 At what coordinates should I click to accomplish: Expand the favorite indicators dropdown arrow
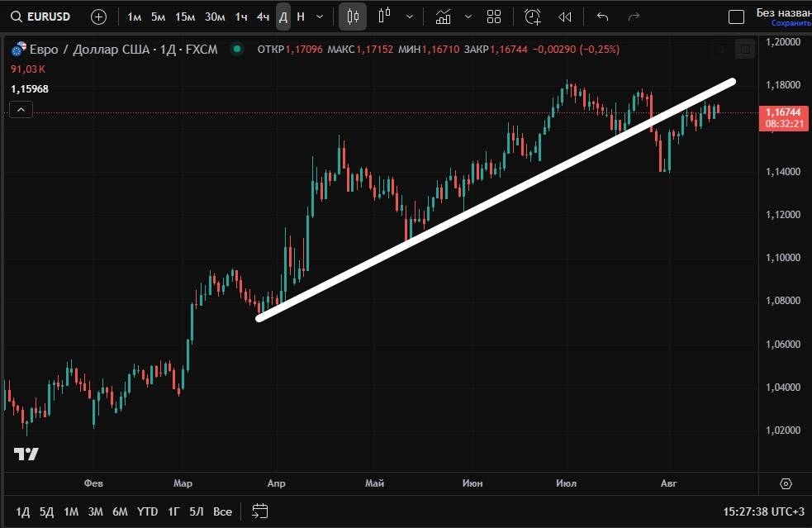pos(468,17)
